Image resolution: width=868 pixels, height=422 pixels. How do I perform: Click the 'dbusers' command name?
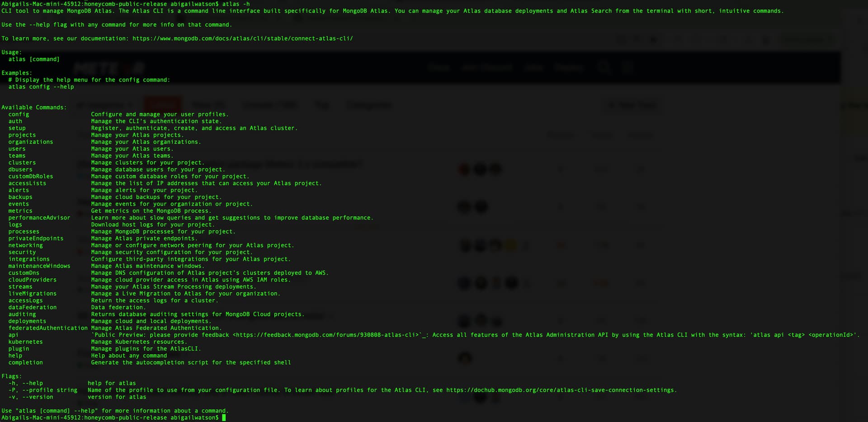click(x=20, y=169)
